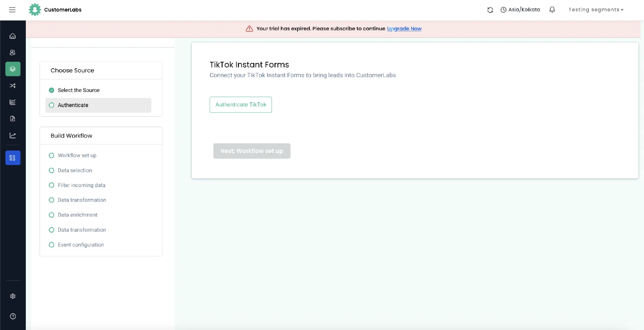The image size is (644, 330).
Task: Click the circle next to Data enrichment
Action: (52, 215)
